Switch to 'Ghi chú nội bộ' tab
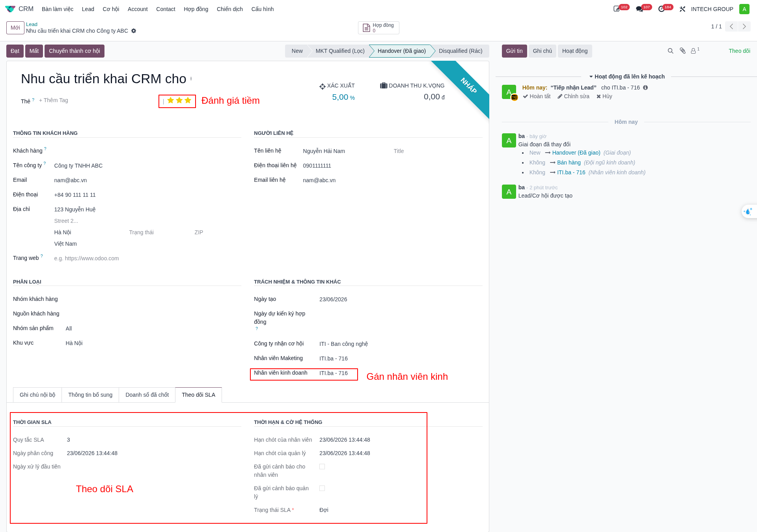 [x=37, y=395]
